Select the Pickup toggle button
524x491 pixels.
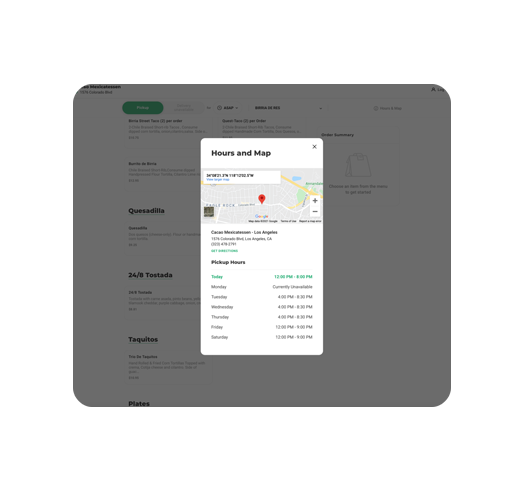click(143, 108)
